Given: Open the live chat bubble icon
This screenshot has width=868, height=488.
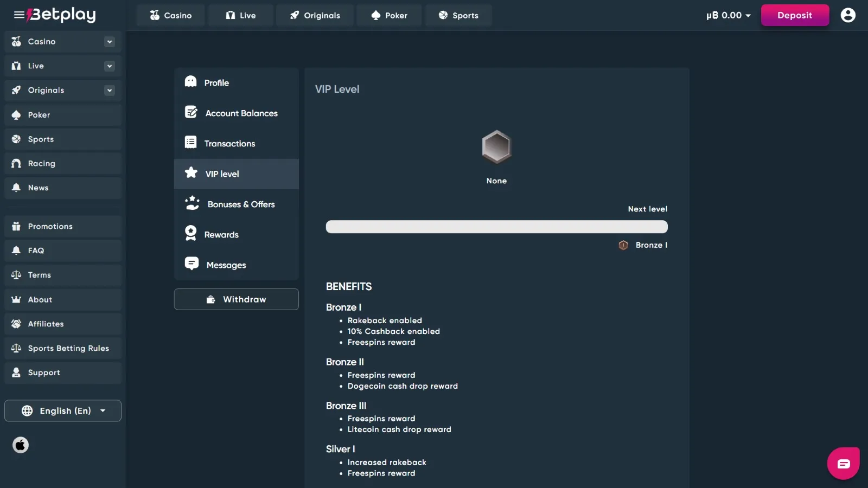Looking at the screenshot, I should click(843, 464).
